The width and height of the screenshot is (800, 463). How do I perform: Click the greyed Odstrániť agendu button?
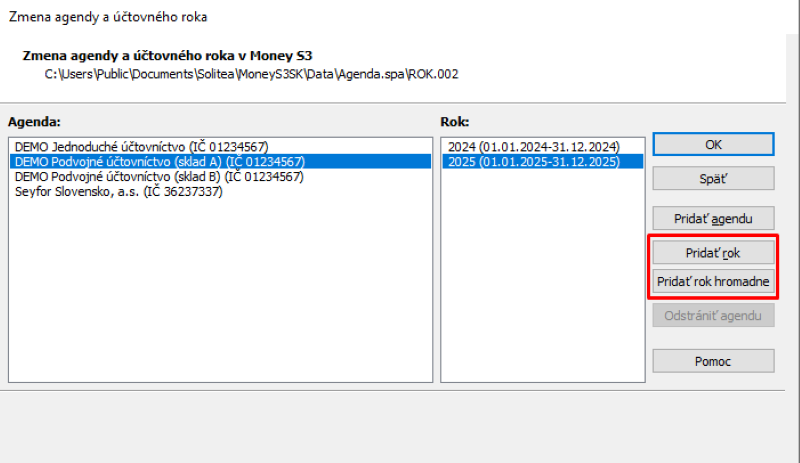[713, 316]
